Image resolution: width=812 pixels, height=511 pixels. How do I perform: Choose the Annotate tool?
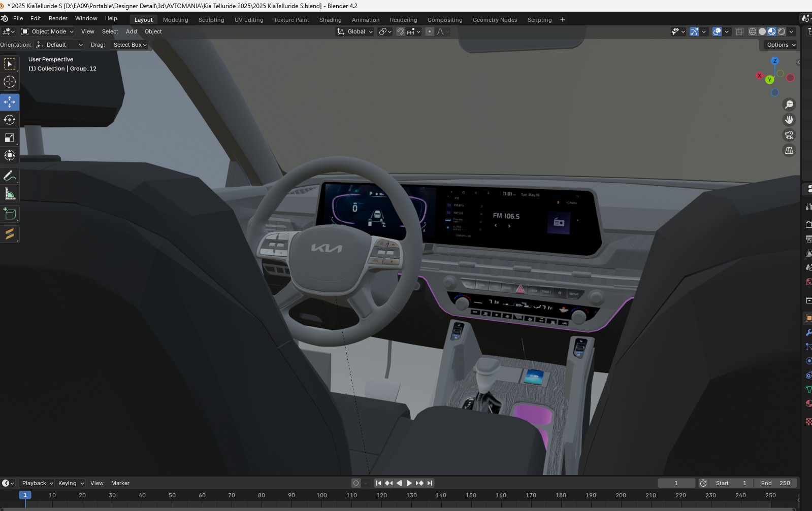[10, 176]
